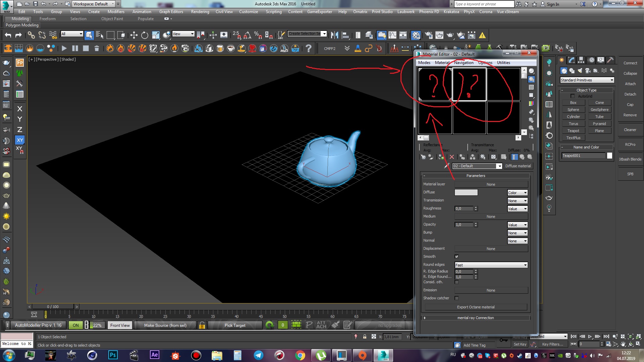Enable the AutoGrid checkbox
This screenshot has height=362, width=644.
tap(573, 96)
